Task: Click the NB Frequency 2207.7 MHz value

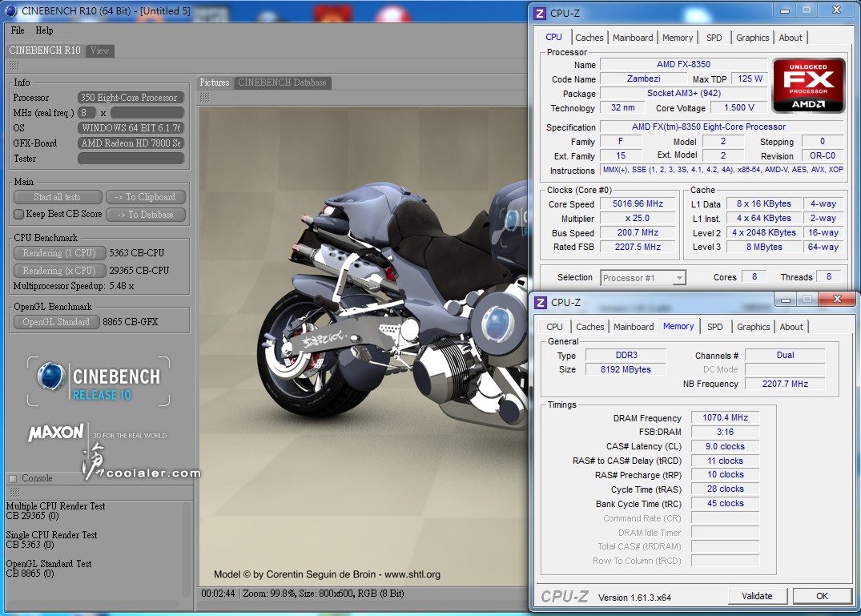Action: 785,384
